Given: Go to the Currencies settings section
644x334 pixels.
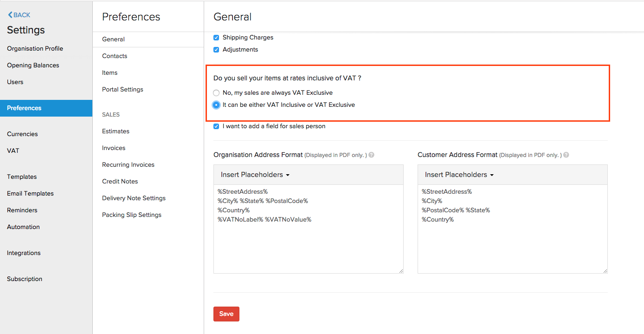Looking at the screenshot, I should coord(22,134).
